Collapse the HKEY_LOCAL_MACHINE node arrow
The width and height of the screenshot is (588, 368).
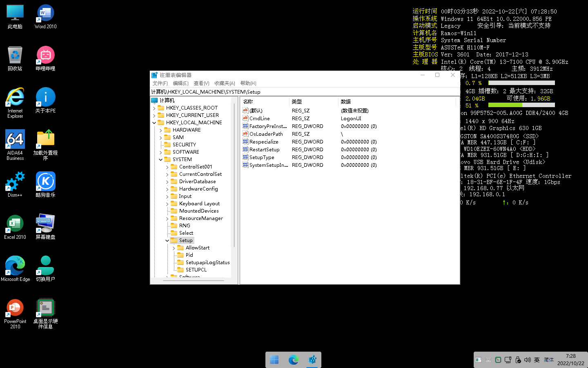154,123
